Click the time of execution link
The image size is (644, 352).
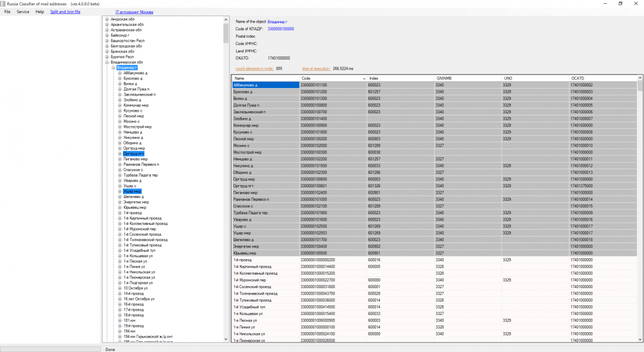pos(316,69)
